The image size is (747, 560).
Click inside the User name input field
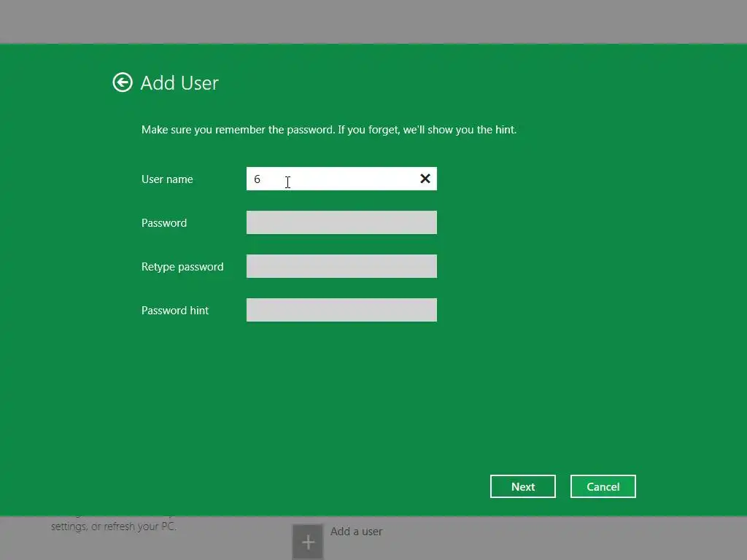coord(341,179)
